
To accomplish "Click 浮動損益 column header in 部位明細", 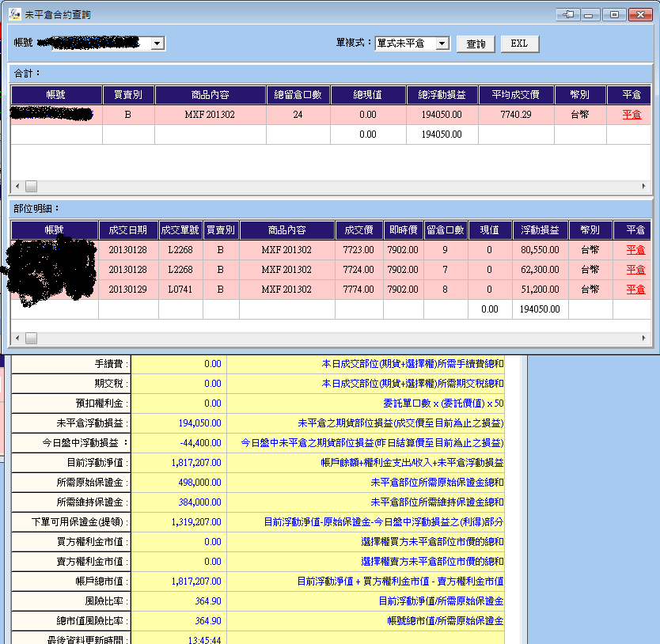I will 540,230.
